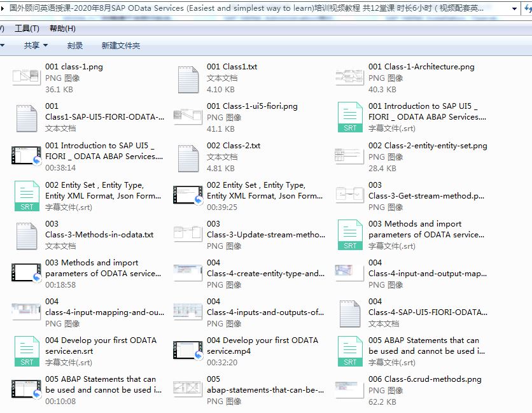Click the 28.4 KB size label
Viewport: 532px width, 413px height.
point(382,169)
